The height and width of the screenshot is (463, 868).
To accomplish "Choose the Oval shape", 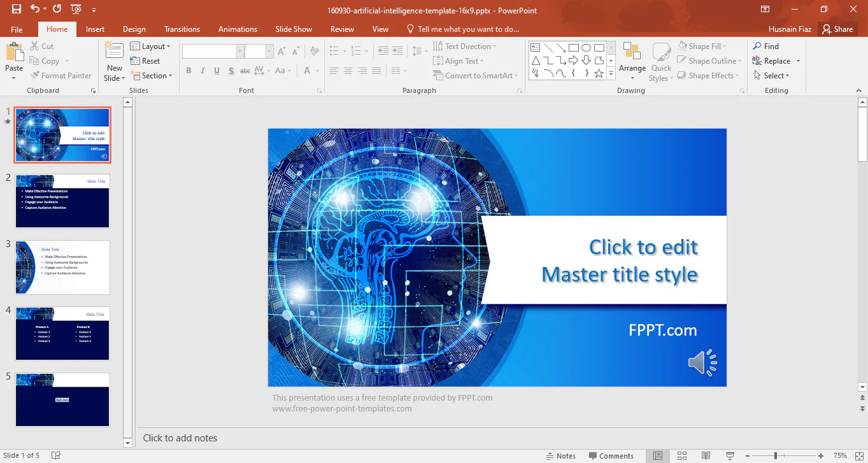I will coord(586,48).
